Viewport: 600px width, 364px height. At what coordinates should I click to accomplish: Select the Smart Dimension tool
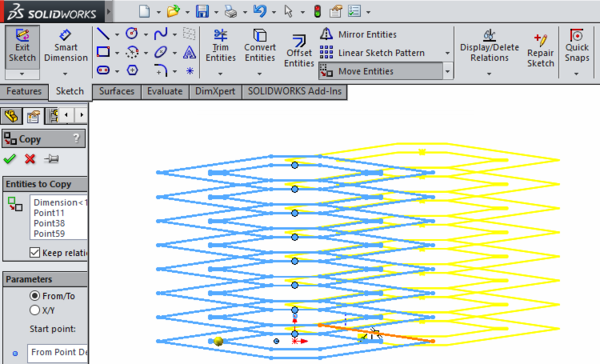[x=65, y=47]
